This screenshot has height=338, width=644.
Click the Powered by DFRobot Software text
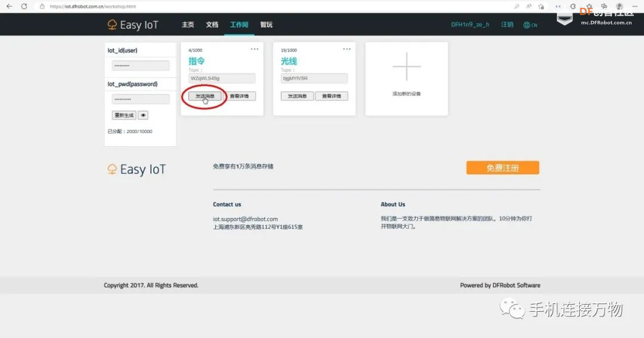500,285
